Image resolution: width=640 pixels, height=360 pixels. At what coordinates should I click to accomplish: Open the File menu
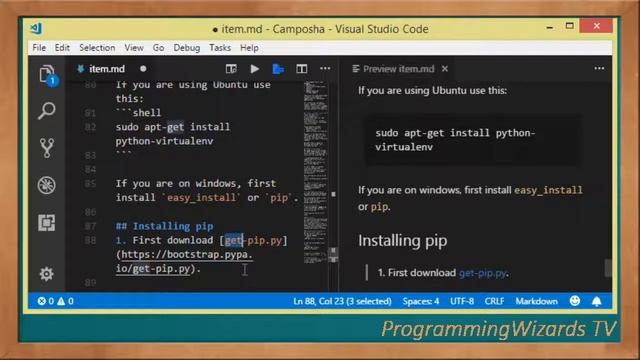tap(39, 48)
